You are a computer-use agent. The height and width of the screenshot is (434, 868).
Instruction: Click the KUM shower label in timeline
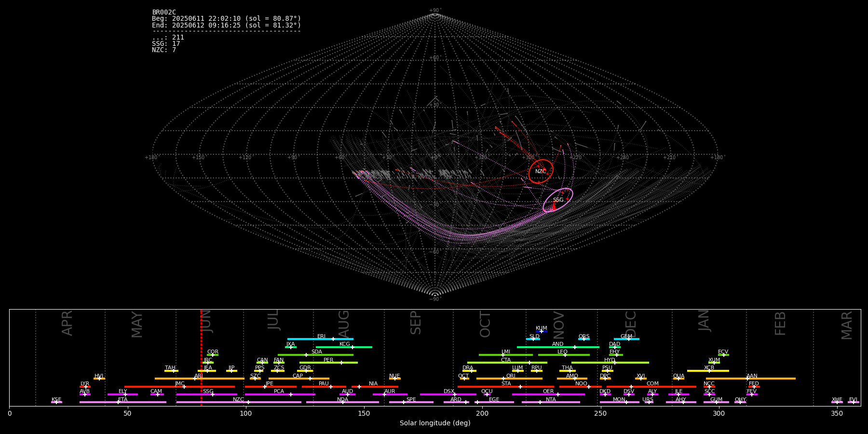point(542,328)
